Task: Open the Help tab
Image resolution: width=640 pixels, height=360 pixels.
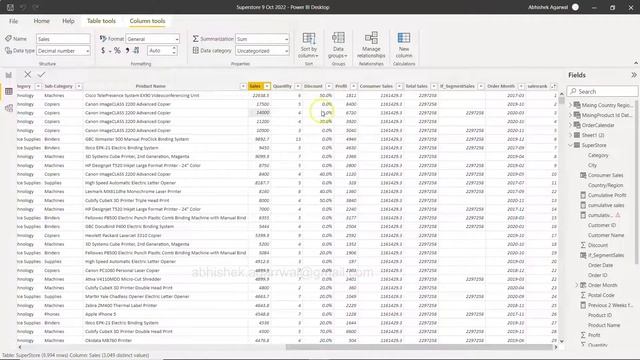Action: point(68,21)
